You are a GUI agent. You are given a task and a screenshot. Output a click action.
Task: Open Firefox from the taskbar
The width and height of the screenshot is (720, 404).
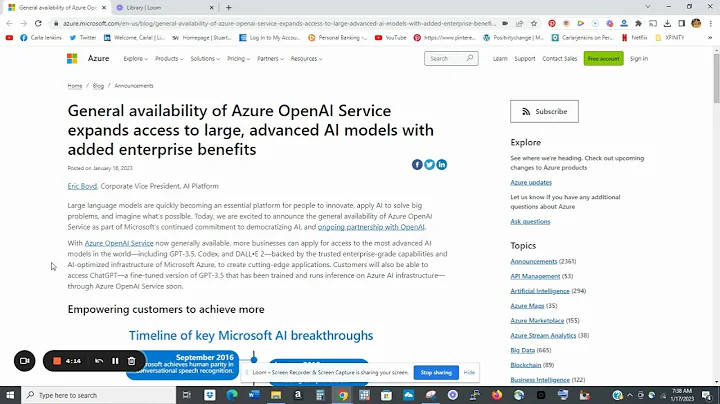point(497,395)
